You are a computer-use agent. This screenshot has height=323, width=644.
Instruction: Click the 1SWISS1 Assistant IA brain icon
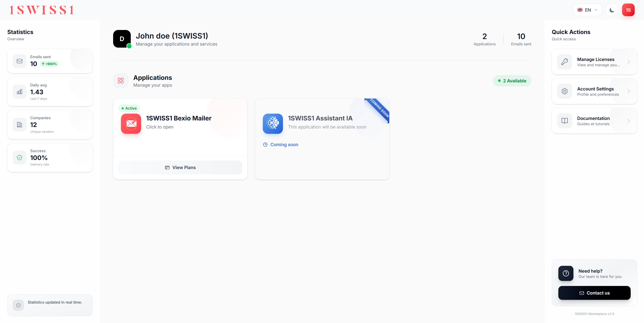click(273, 124)
